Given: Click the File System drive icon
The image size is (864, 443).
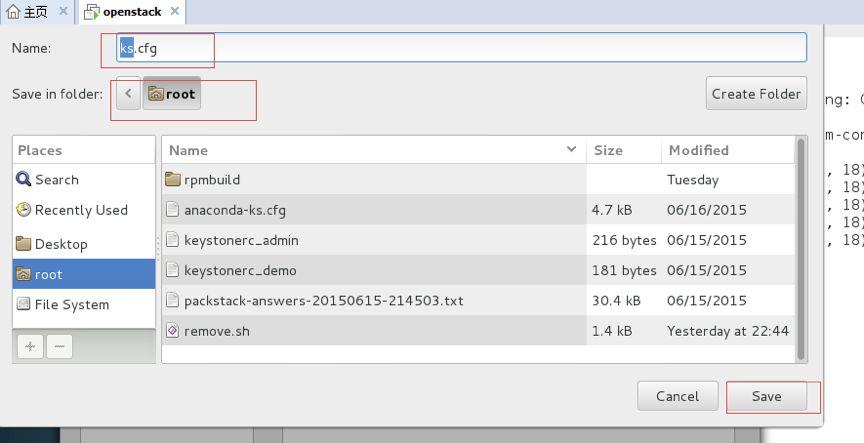Looking at the screenshot, I should (x=24, y=305).
